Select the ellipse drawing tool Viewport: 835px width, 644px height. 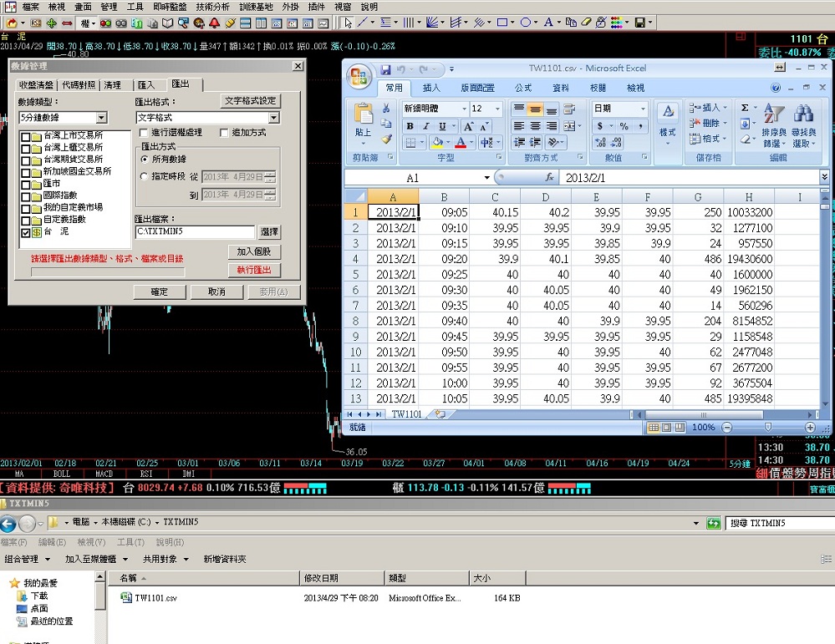click(526, 23)
